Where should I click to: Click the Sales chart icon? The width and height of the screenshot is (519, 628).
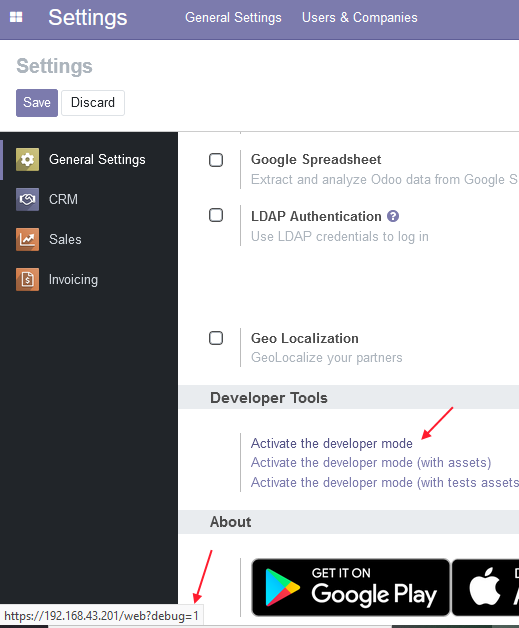pos(27,240)
